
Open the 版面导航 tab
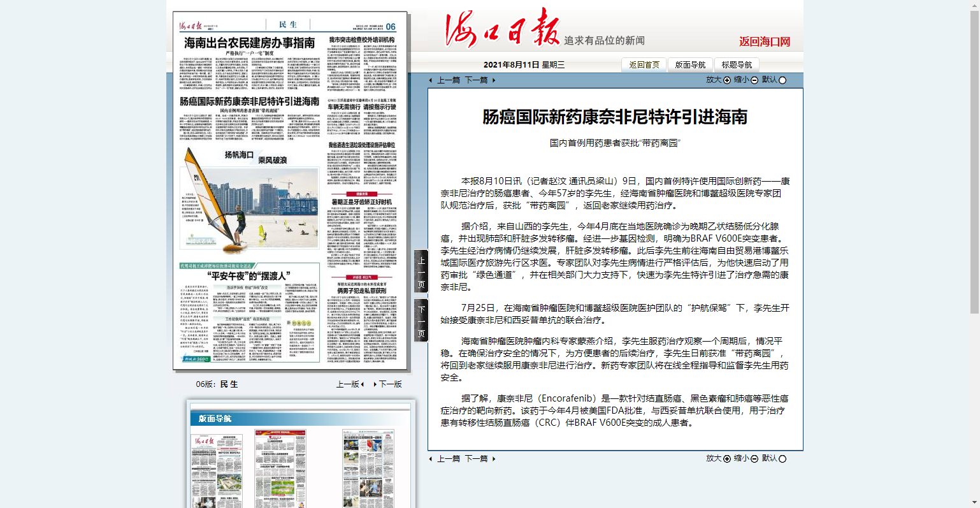pos(690,65)
